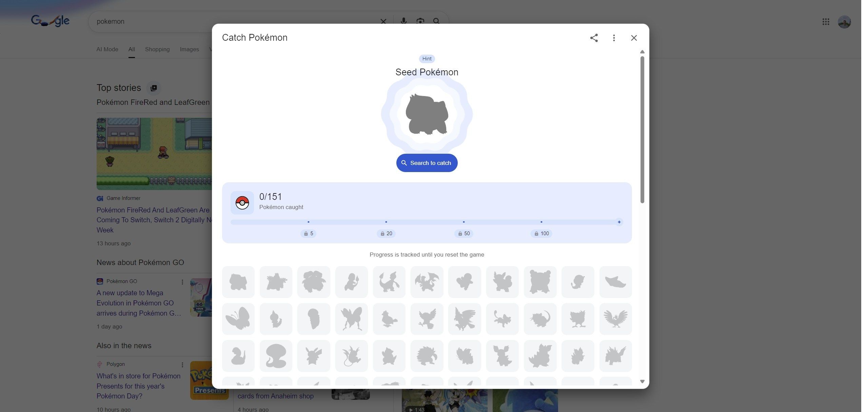868x412 pixels.
Task: Select the Pikachu silhouette tile
Action: [314, 356]
